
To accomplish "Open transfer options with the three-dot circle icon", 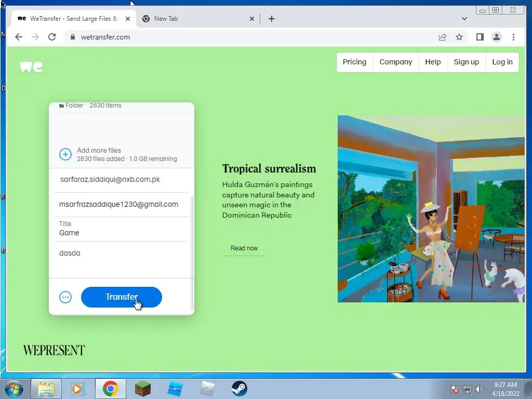I will [65, 298].
